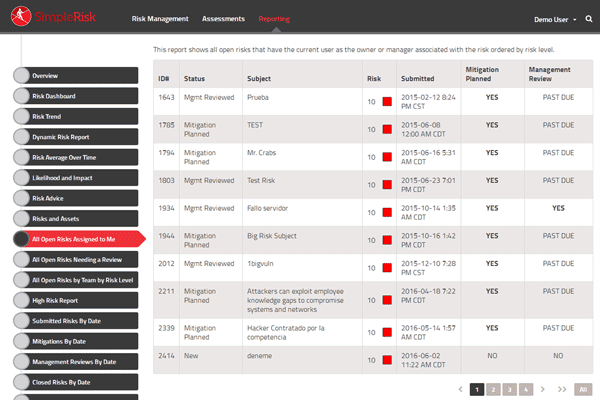
Task: Click the circle knob beside Risk Trend
Action: (x=22, y=117)
